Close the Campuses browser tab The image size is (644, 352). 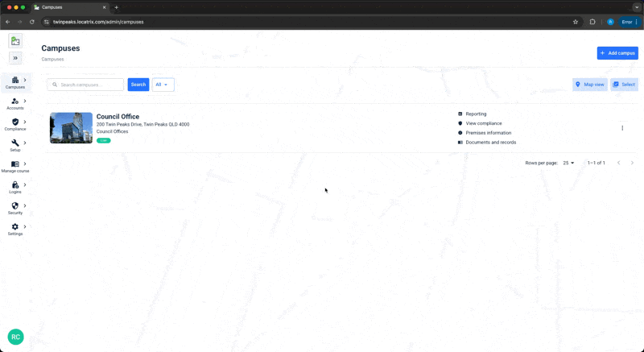coord(105,7)
